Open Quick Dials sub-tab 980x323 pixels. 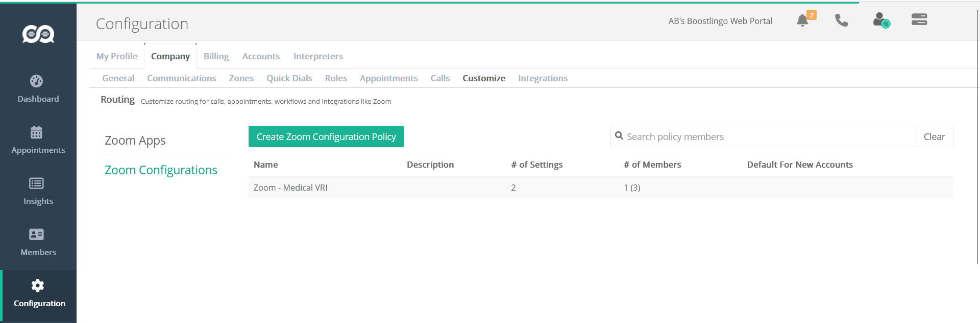click(289, 78)
